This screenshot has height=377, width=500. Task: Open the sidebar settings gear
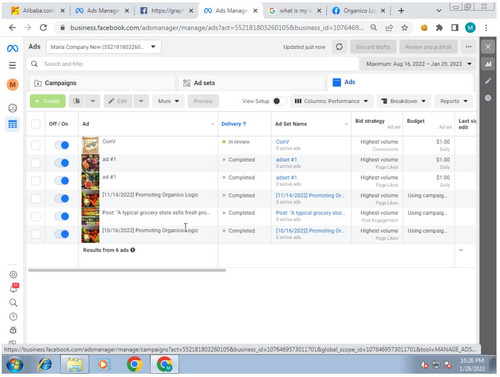coord(13,275)
